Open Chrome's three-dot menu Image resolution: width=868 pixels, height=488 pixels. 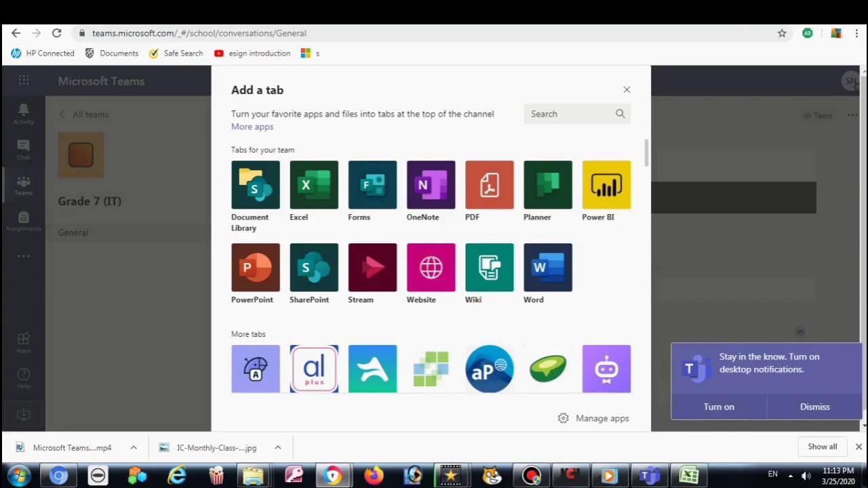pyautogui.click(x=857, y=33)
